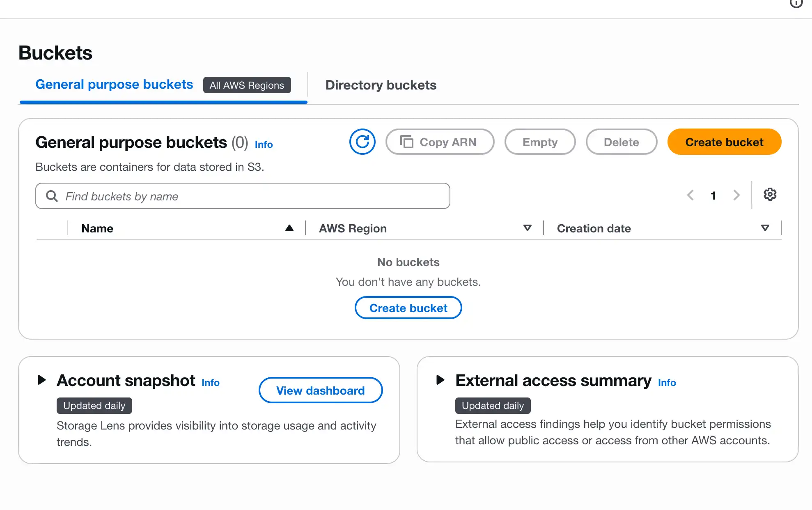Screen dimensions: 812x510
Task: Click Info link beside General purpose buckets heading
Action: 264,145
